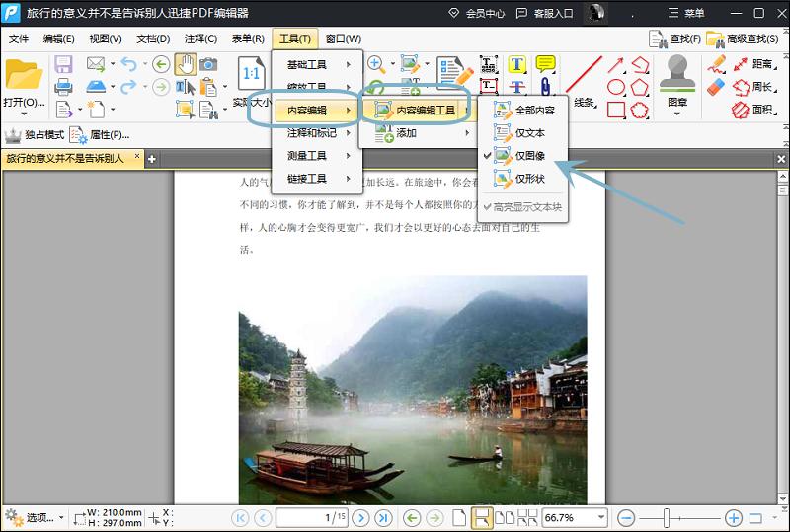Image resolution: width=790 pixels, height=532 pixels.
Task: Add a sticky note comment
Action: [546, 64]
